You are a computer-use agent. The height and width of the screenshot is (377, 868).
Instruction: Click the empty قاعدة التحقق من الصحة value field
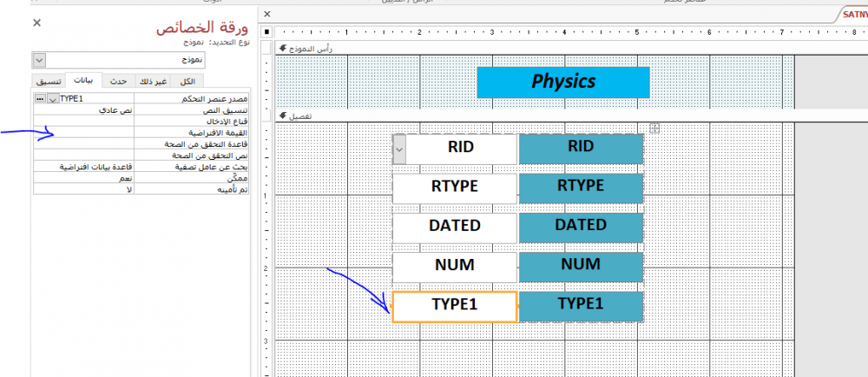(83, 143)
